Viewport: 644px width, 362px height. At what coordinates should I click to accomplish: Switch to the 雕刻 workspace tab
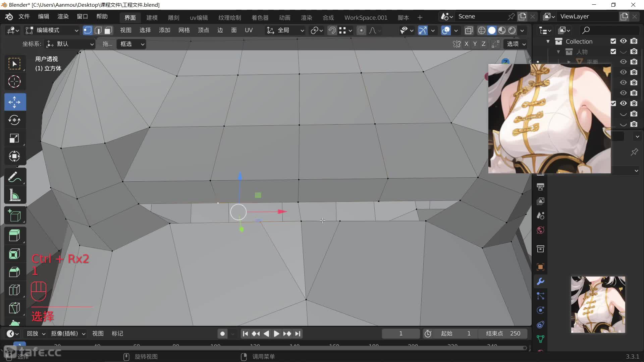click(x=174, y=17)
